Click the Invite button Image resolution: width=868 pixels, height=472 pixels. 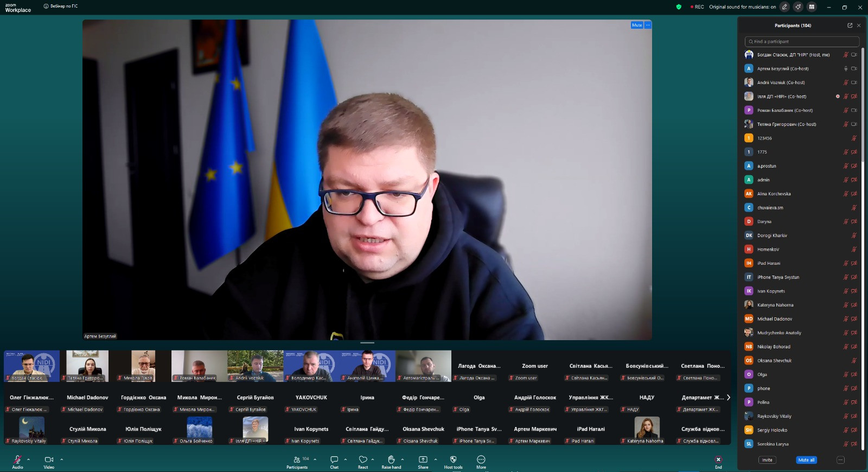coord(767,460)
